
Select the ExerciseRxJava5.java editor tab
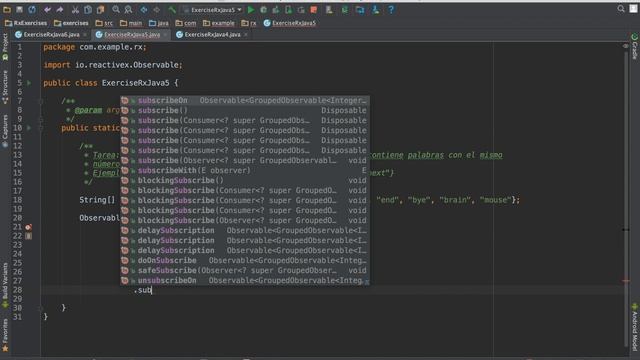(132, 35)
